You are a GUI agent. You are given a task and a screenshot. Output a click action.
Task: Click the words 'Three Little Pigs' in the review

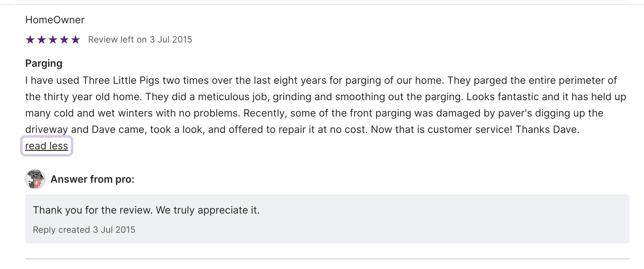[121, 80]
